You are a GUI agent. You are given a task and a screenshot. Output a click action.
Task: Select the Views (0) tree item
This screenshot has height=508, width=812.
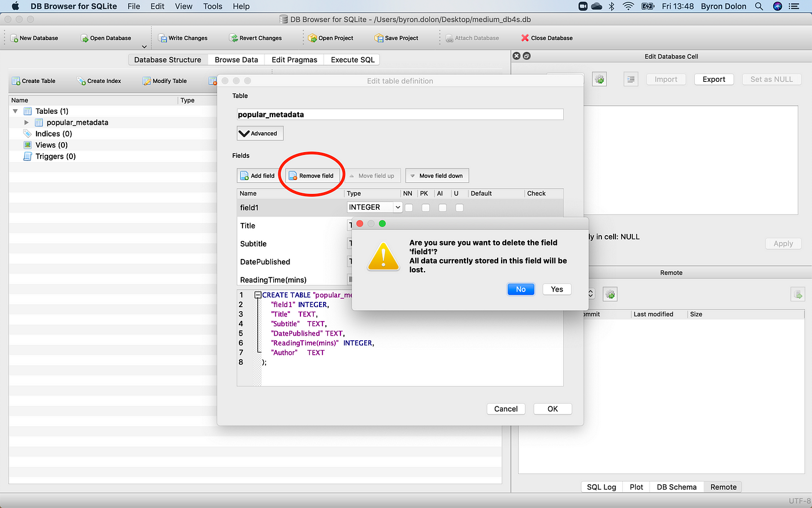[51, 145]
